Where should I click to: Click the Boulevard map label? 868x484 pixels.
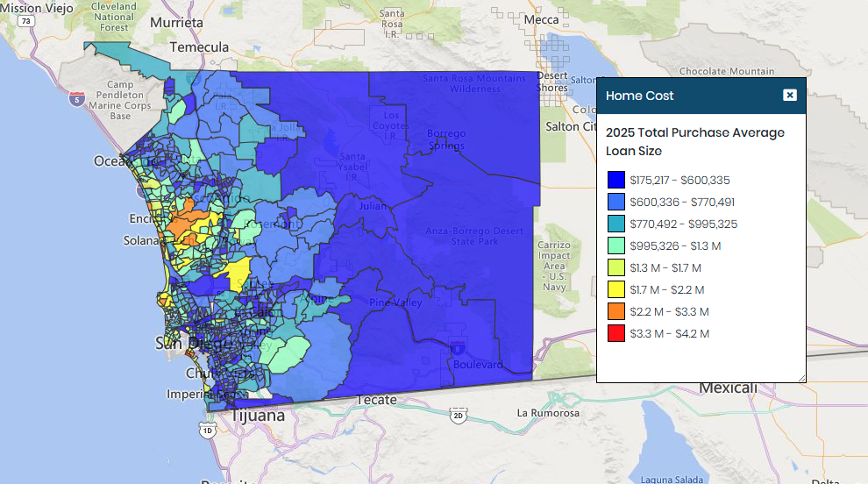click(478, 365)
